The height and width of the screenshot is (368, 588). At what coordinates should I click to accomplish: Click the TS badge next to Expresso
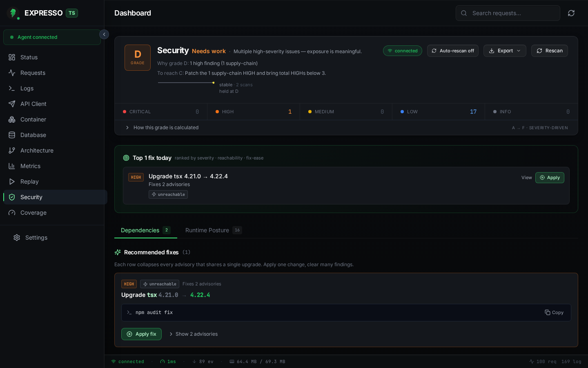click(72, 13)
